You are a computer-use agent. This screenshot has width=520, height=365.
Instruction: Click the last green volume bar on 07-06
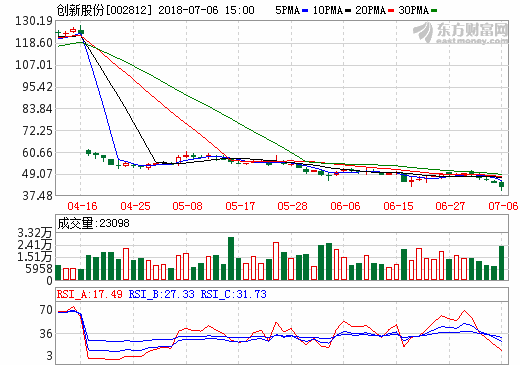click(501, 263)
